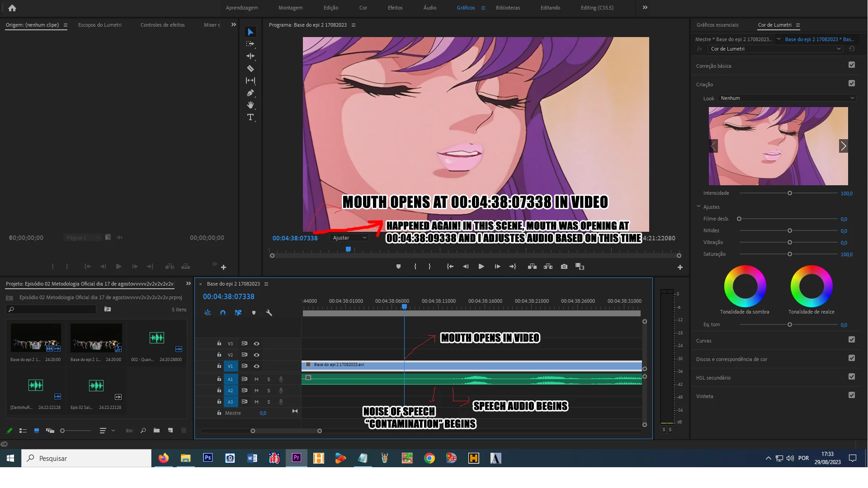Open the Look dropdown menu
Image resolution: width=868 pixels, height=488 pixels.
787,98
